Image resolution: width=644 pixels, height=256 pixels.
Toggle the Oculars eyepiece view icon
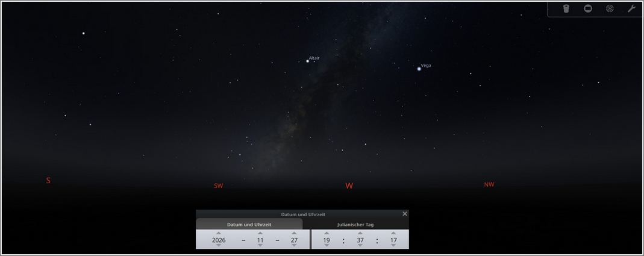566,8
